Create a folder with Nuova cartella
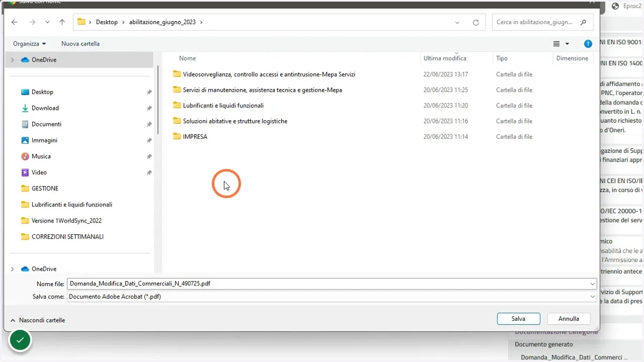 80,43
